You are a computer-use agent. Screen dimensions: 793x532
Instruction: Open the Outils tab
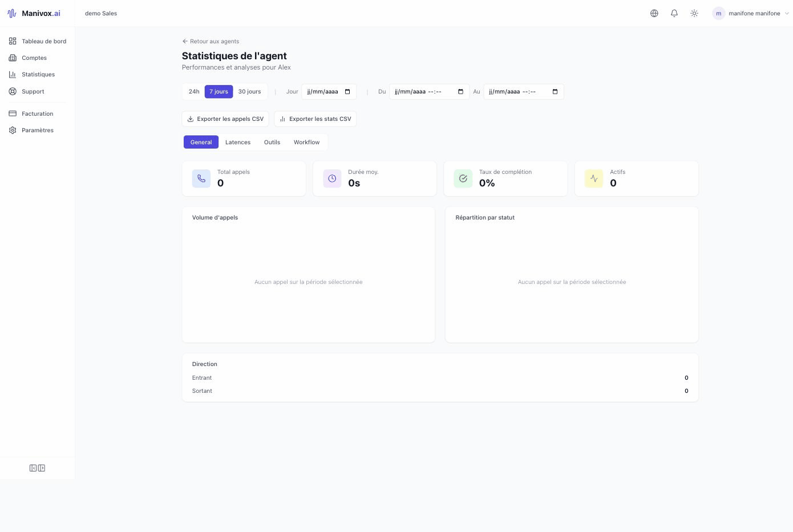point(272,142)
